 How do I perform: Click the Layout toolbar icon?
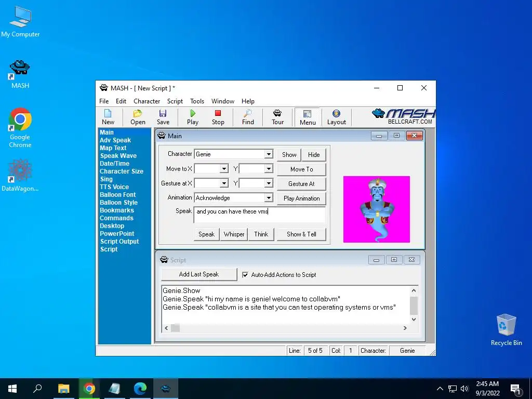[x=336, y=117]
